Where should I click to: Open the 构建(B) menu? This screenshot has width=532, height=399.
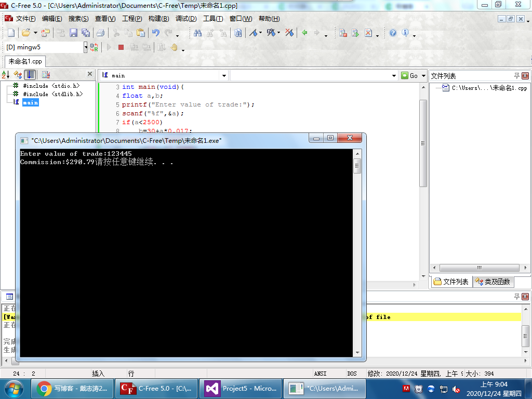point(158,19)
